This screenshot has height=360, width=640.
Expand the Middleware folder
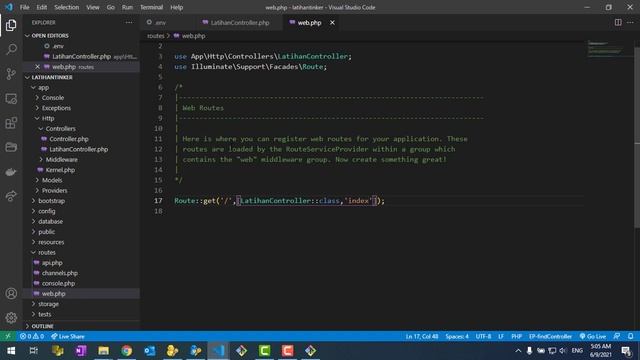[x=82, y=159]
